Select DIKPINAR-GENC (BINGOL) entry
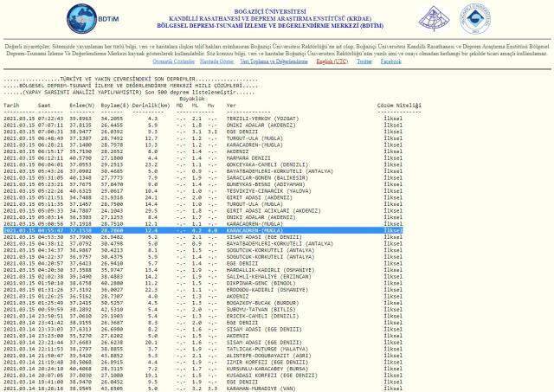554x392 pixels. (261, 283)
